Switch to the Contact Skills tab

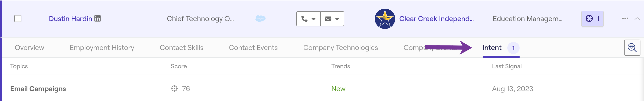pos(182,48)
